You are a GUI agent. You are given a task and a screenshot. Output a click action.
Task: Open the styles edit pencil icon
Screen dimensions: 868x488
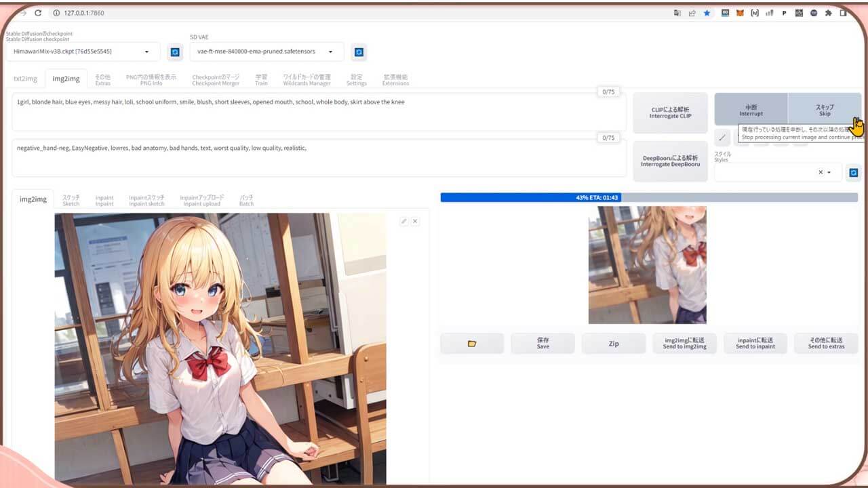click(722, 138)
